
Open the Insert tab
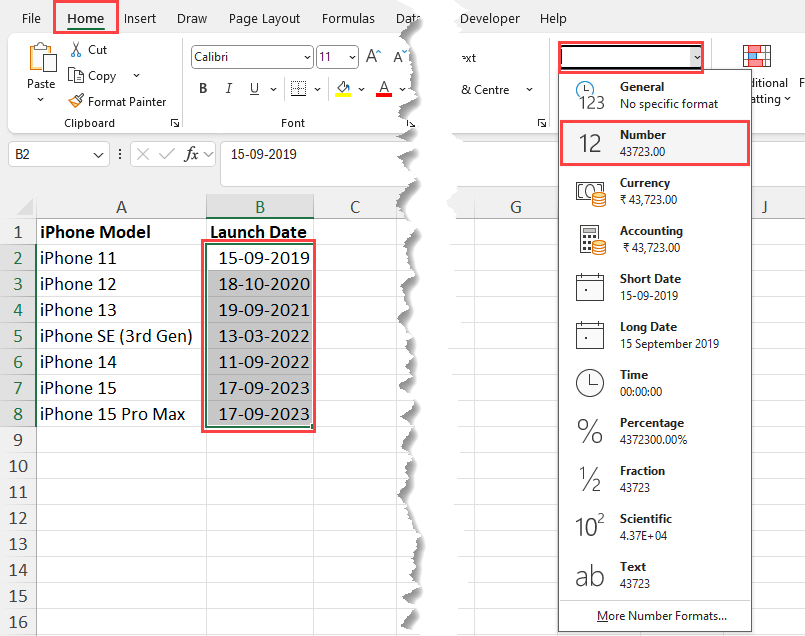(140, 18)
